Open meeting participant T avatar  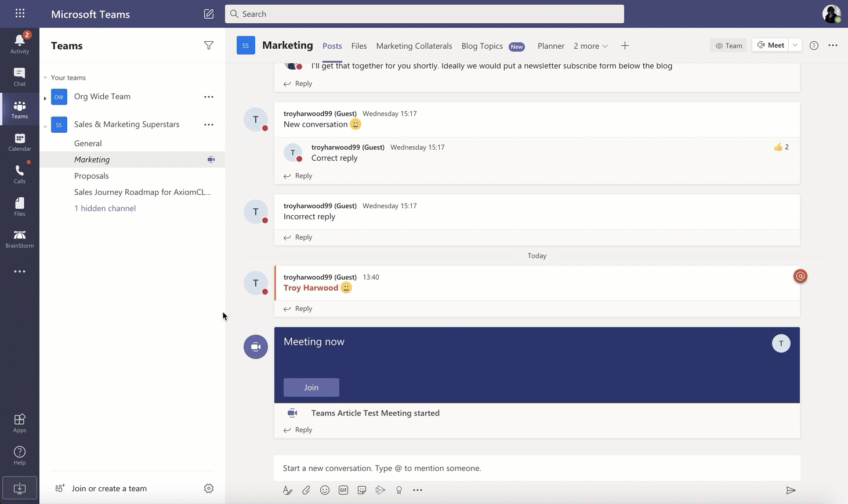[x=781, y=343]
